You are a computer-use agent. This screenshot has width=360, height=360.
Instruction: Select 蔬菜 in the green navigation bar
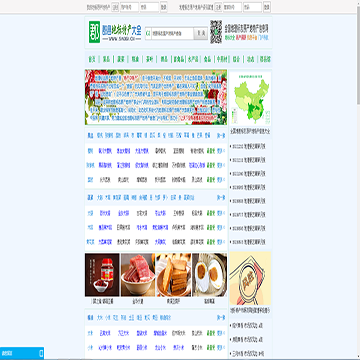click(120, 59)
